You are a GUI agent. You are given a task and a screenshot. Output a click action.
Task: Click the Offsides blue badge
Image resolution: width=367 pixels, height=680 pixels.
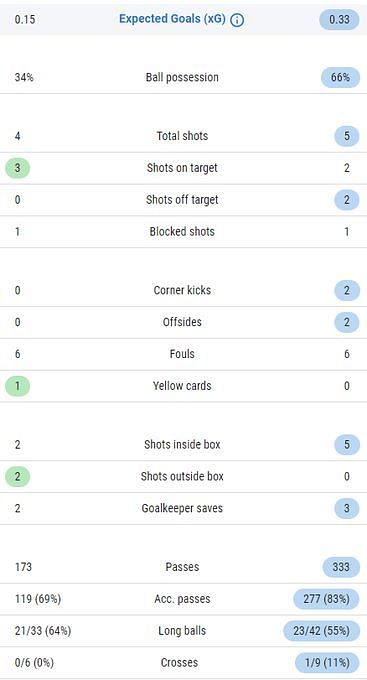point(347,322)
